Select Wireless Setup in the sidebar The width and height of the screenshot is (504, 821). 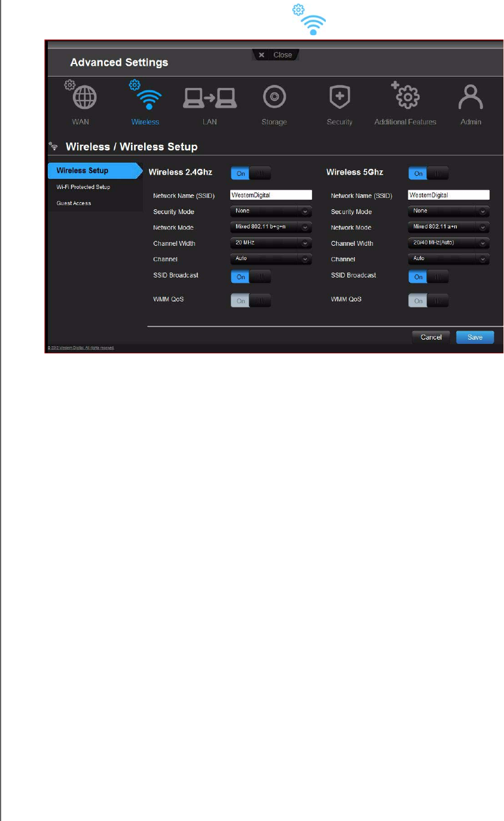point(95,170)
